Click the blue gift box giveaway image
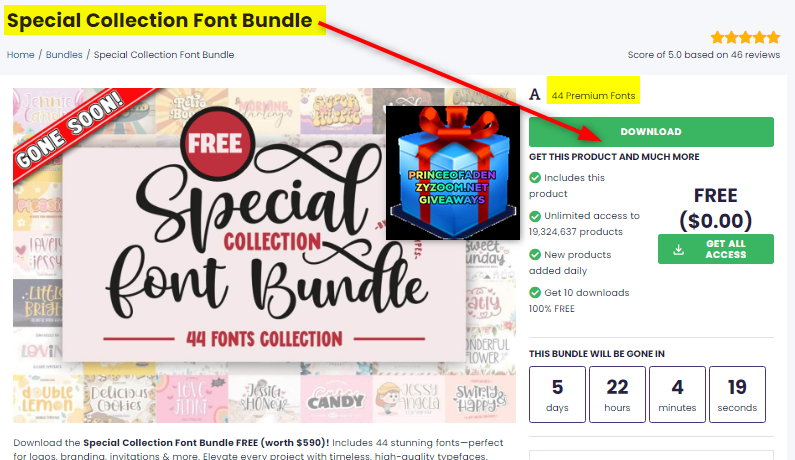This screenshot has height=460, width=795. (453, 172)
